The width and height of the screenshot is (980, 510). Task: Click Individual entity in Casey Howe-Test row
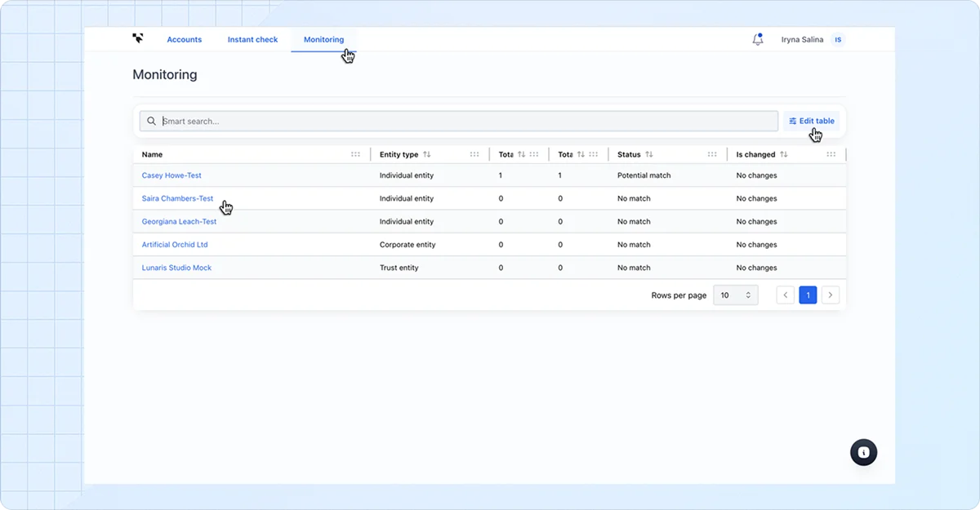pos(407,175)
